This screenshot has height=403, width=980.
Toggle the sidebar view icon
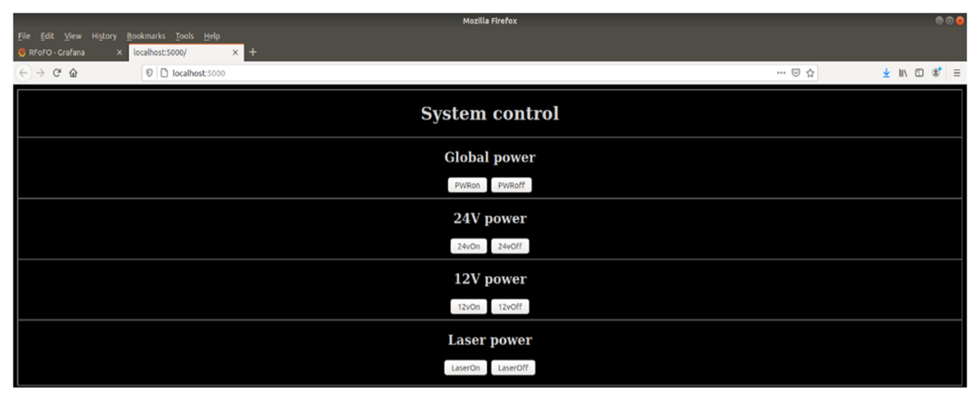(919, 73)
